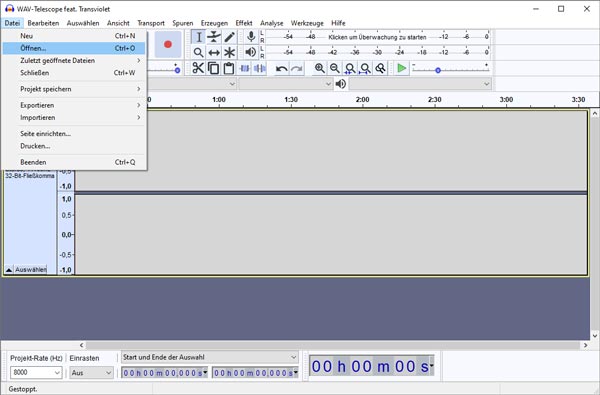Click the playback speed slider handle
This screenshot has width=600, height=395.
[438, 70]
